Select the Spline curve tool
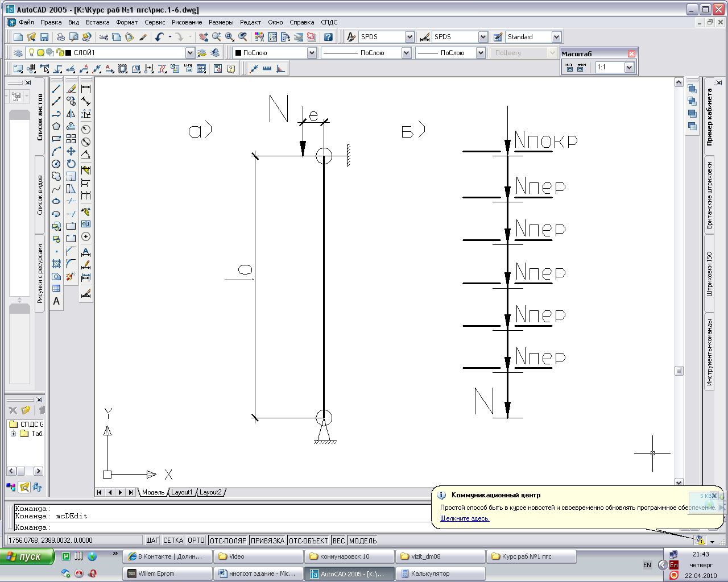Screen dimensions: 728x582 [x=56, y=189]
